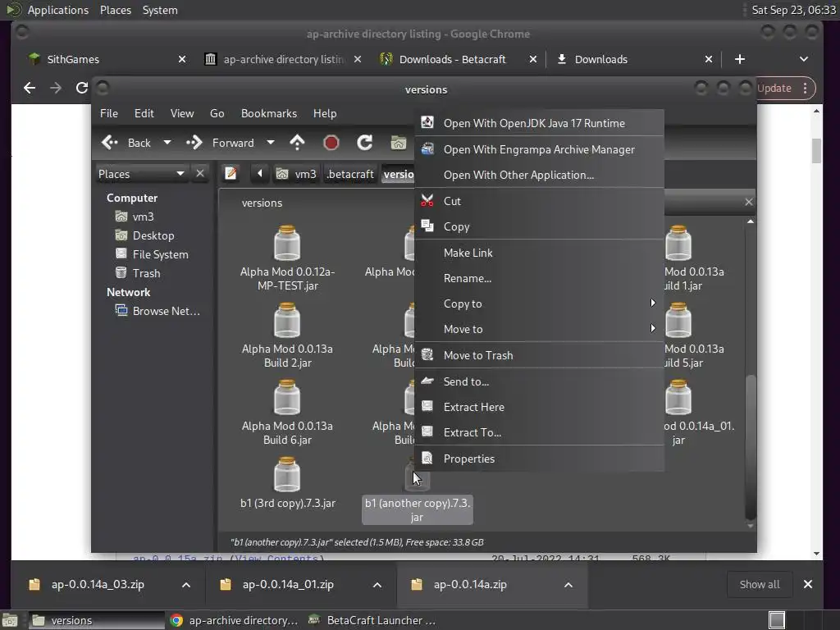Screen dimensions: 840x630
Task: Reload the Chrome page
Action: [81, 88]
